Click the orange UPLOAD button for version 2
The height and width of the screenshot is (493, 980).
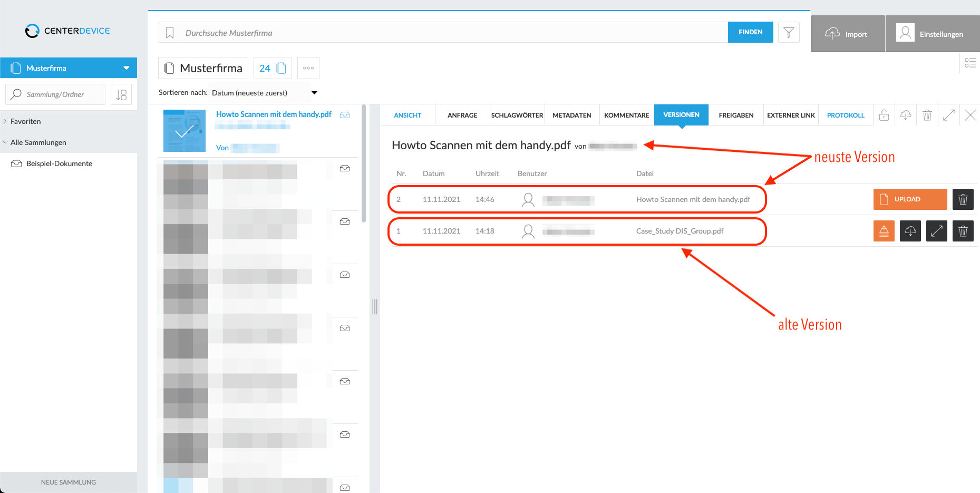[x=910, y=199]
